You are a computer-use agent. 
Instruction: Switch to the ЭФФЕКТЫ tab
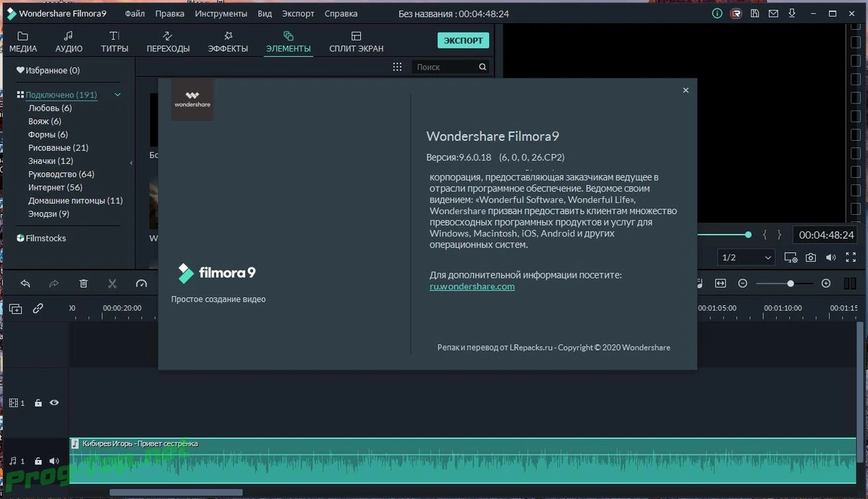tap(228, 42)
